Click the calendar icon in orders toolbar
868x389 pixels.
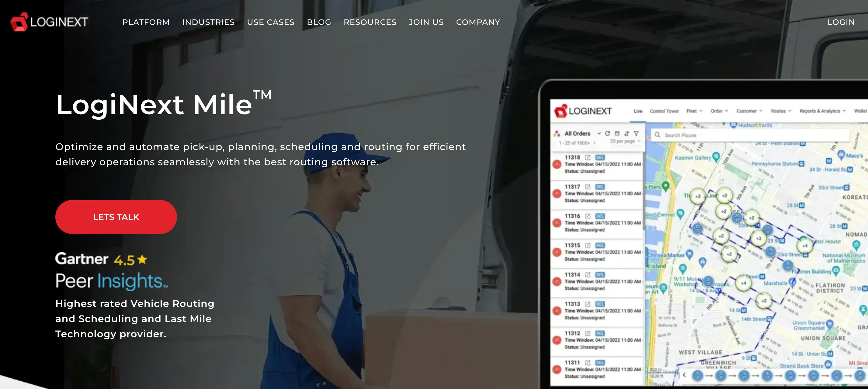coord(617,133)
